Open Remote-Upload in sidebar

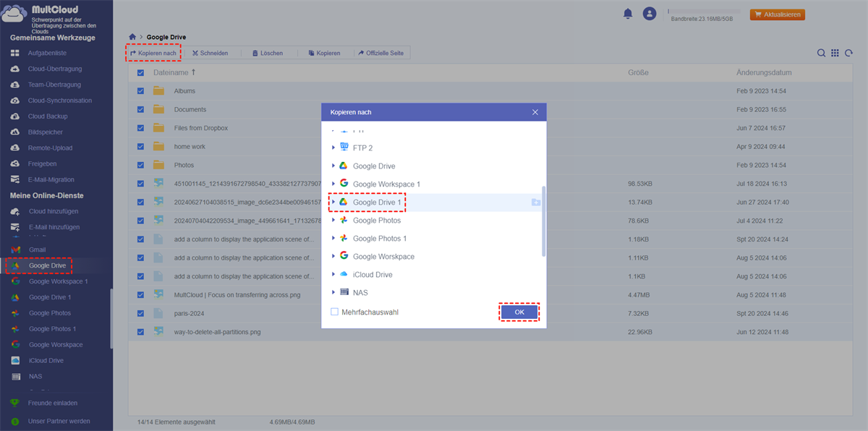(x=49, y=148)
